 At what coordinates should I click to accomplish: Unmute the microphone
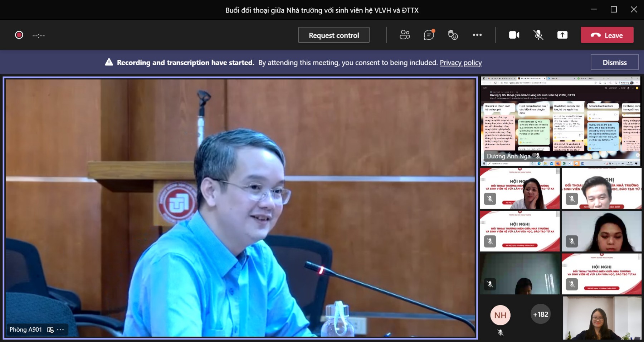tap(538, 35)
